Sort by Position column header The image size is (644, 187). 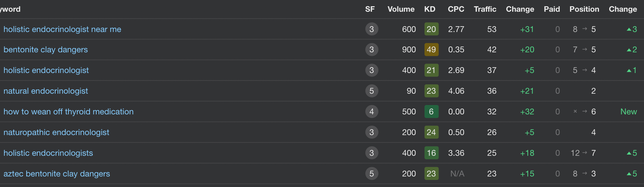pos(584,9)
